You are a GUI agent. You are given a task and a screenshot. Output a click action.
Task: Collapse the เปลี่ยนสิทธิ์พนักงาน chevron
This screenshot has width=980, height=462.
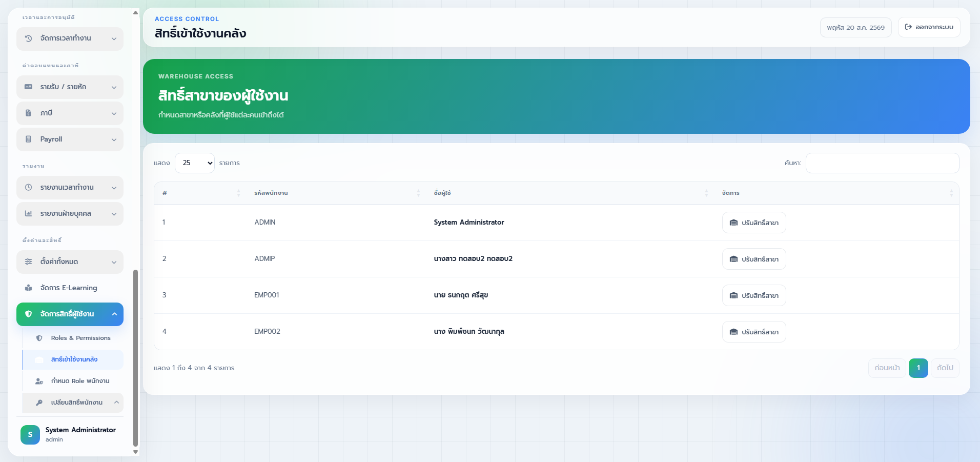116,403
